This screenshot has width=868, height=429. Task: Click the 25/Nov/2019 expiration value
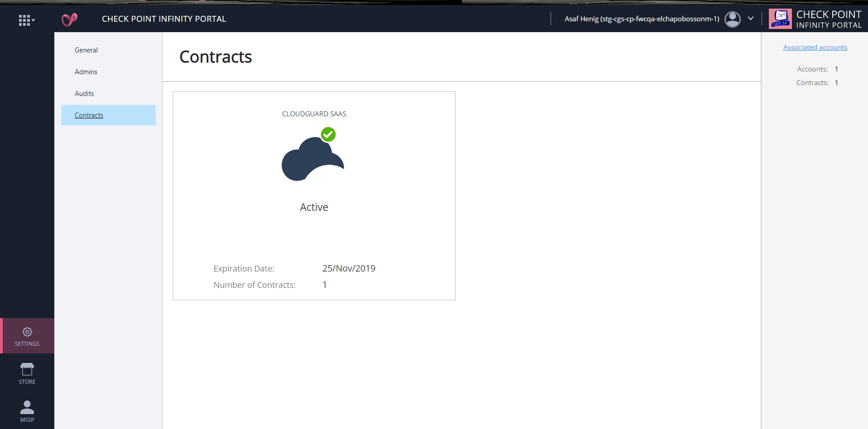(349, 268)
